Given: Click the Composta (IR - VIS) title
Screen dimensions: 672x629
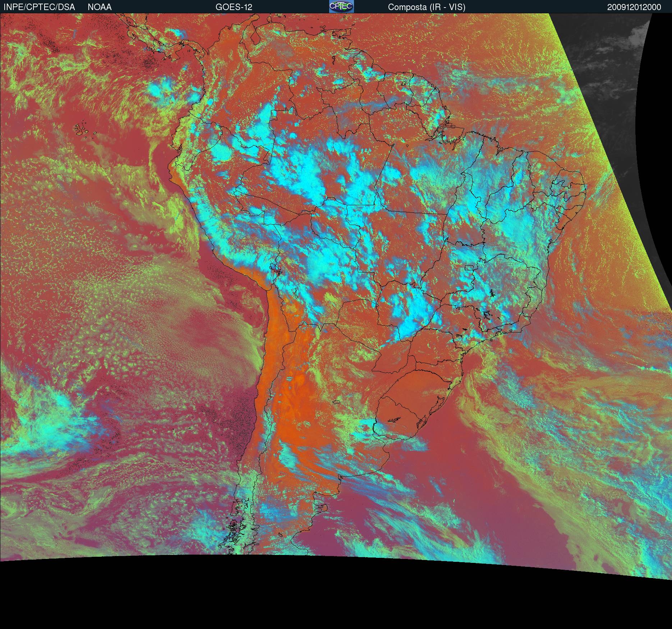Looking at the screenshot, I should [x=427, y=7].
